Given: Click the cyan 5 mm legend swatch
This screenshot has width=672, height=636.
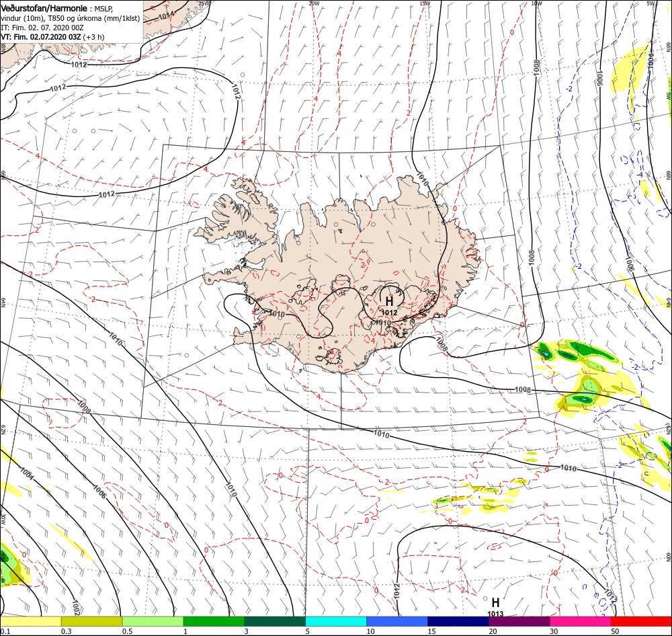Looking at the screenshot, I should (x=336, y=621).
